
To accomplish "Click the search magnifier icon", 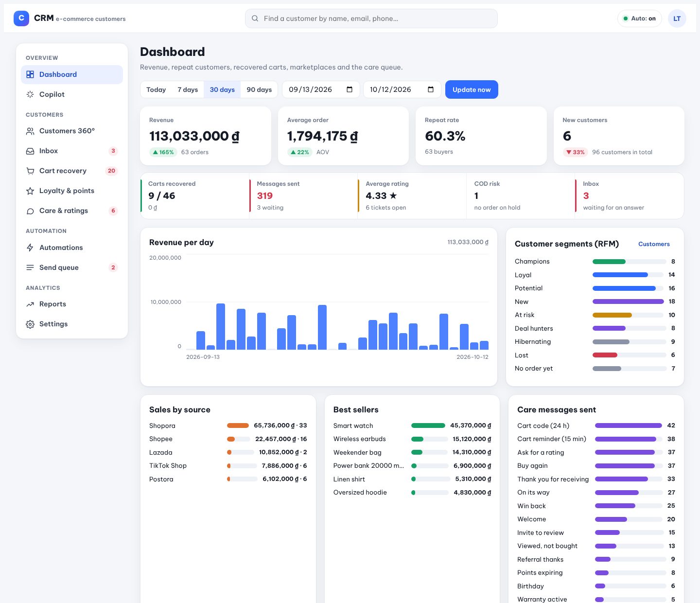I will click(x=255, y=18).
